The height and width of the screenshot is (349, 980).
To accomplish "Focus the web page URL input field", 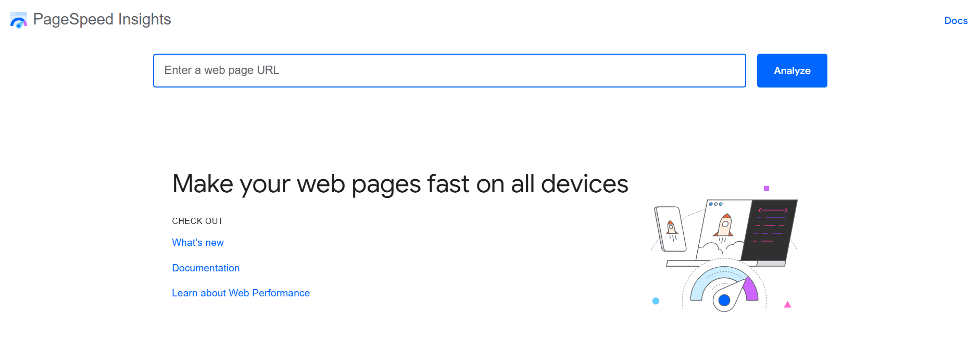I will click(x=449, y=70).
